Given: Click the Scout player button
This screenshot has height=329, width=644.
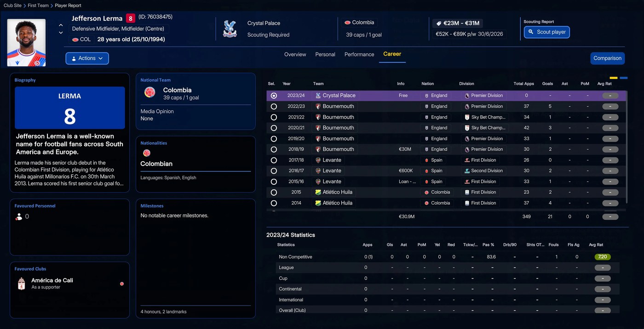Looking at the screenshot, I should click(x=547, y=32).
